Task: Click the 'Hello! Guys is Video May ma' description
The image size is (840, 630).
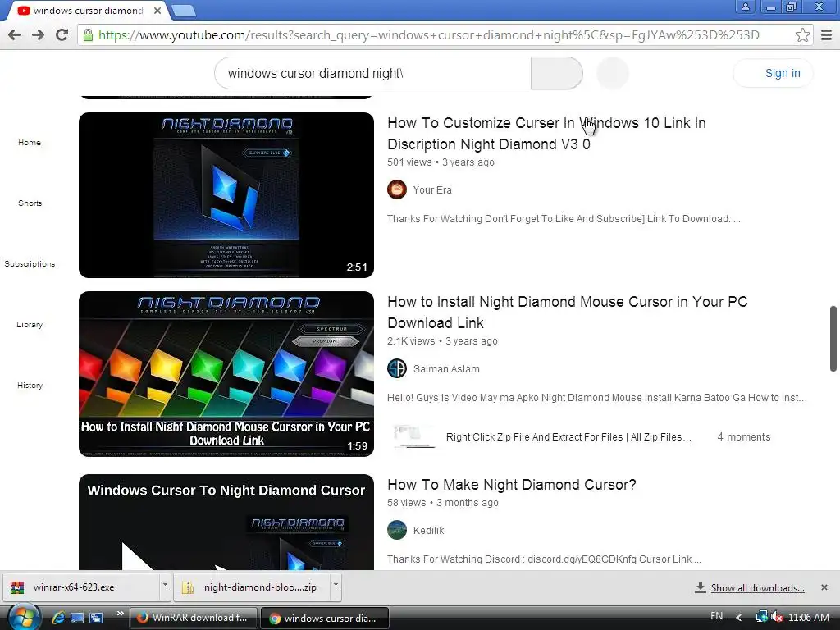Action: (597, 398)
